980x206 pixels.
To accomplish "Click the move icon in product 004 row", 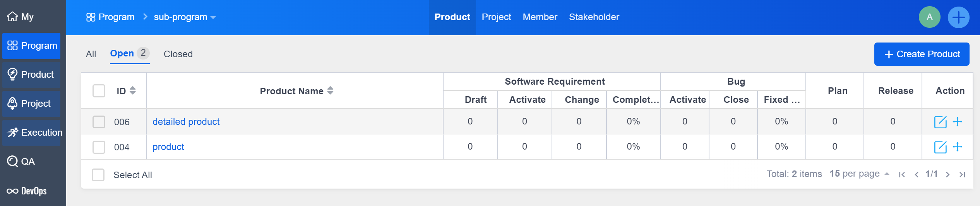I will [x=958, y=147].
